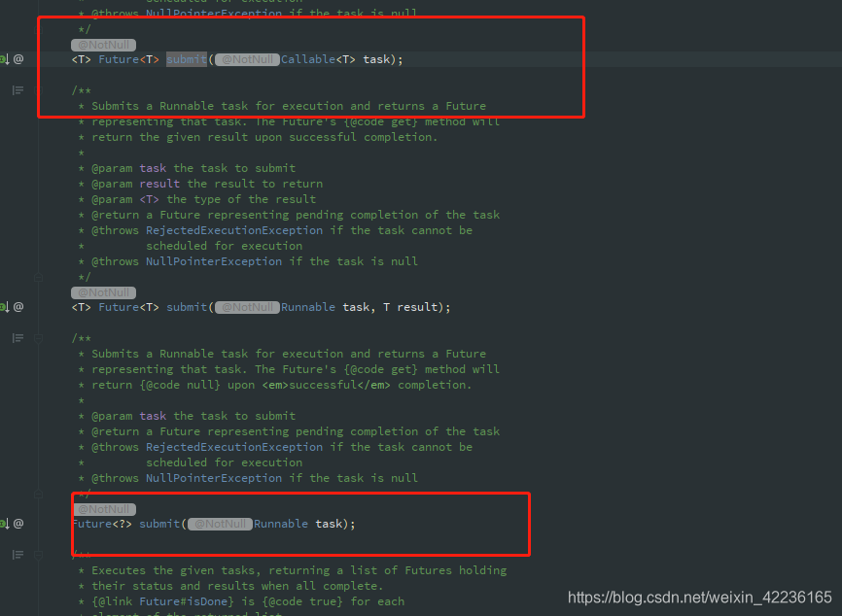Click the highlighted 'submit' method name on the Callable line

187,59
